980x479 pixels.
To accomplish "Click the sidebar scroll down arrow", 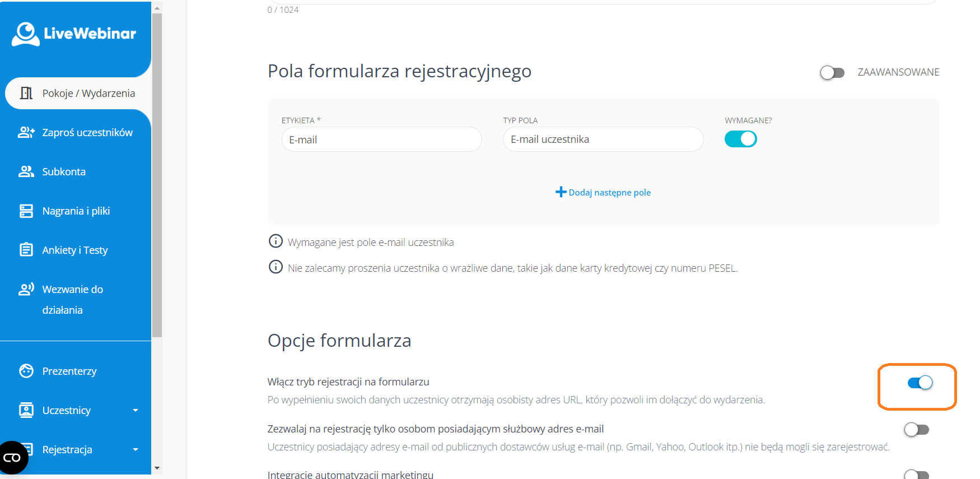I will point(157,468).
